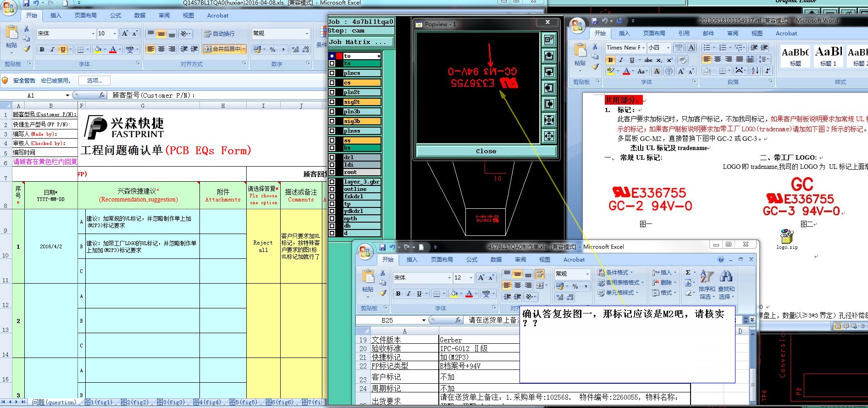Toggle the checkbox beside the npth layer
Screen dimensions: 868x408
(x=332, y=218)
